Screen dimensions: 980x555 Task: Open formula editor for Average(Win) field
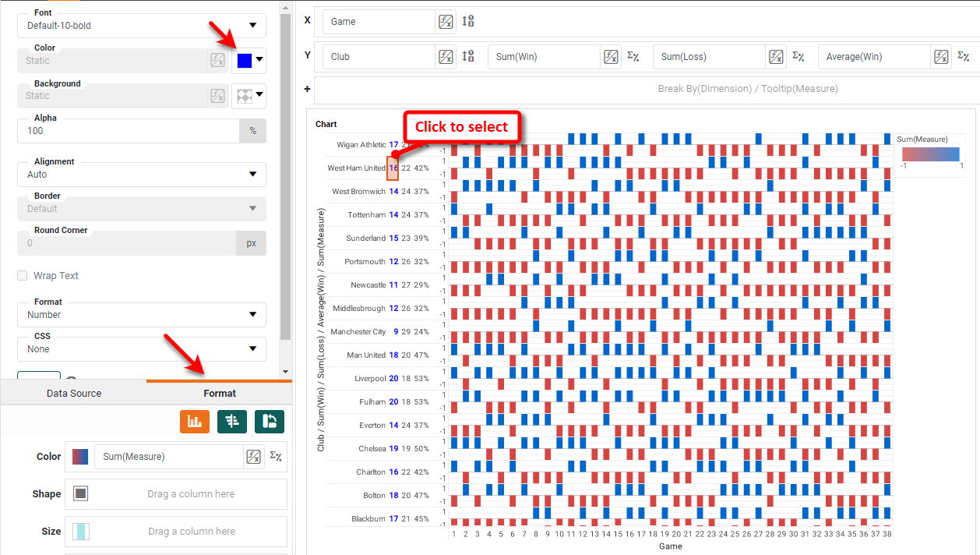(x=941, y=57)
